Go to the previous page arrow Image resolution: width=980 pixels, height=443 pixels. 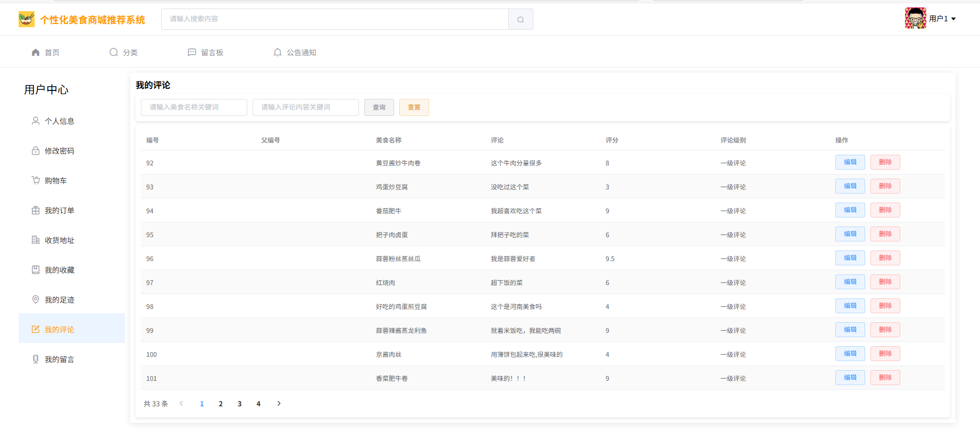181,404
